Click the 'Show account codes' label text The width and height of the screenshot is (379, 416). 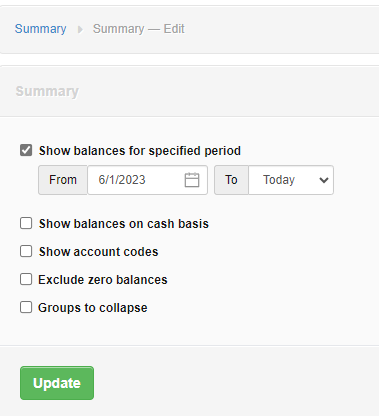pos(98,252)
